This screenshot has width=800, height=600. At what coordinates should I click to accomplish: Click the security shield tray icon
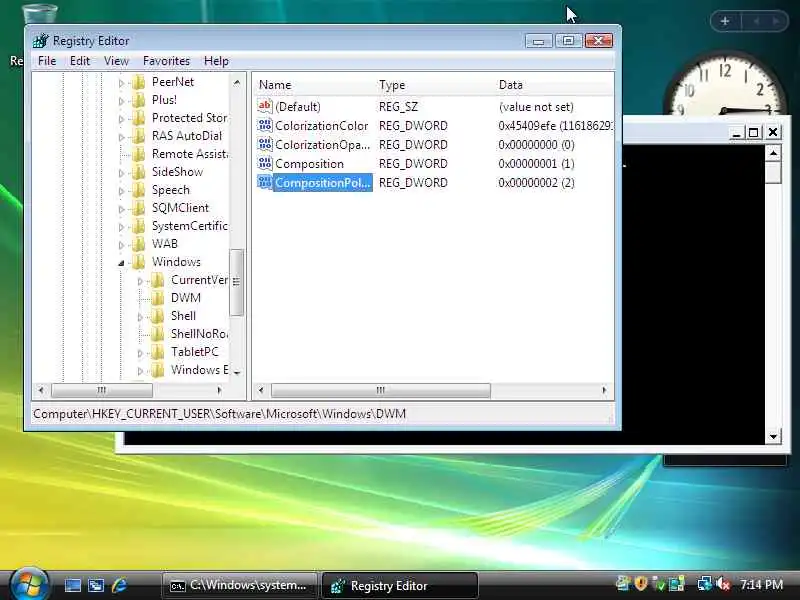tap(641, 583)
